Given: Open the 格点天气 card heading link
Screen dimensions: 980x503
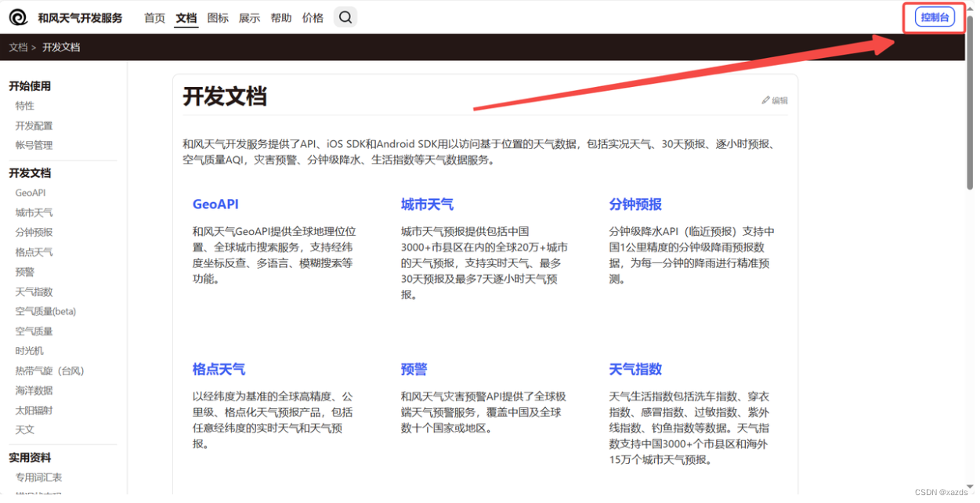Looking at the screenshot, I should 219,369.
